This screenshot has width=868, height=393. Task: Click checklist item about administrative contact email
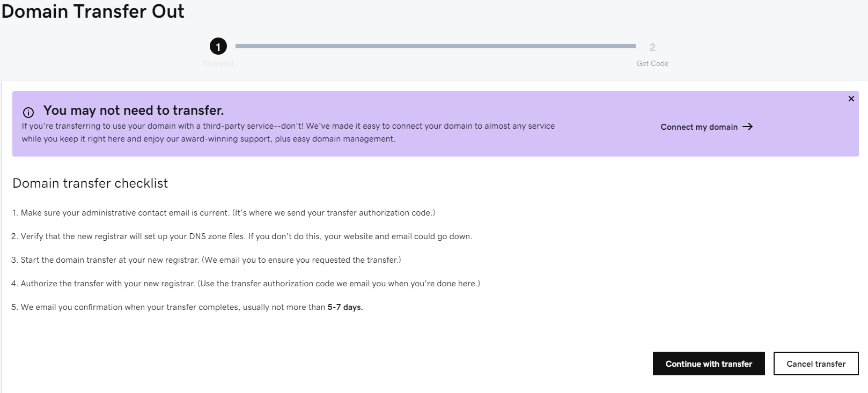(x=223, y=213)
